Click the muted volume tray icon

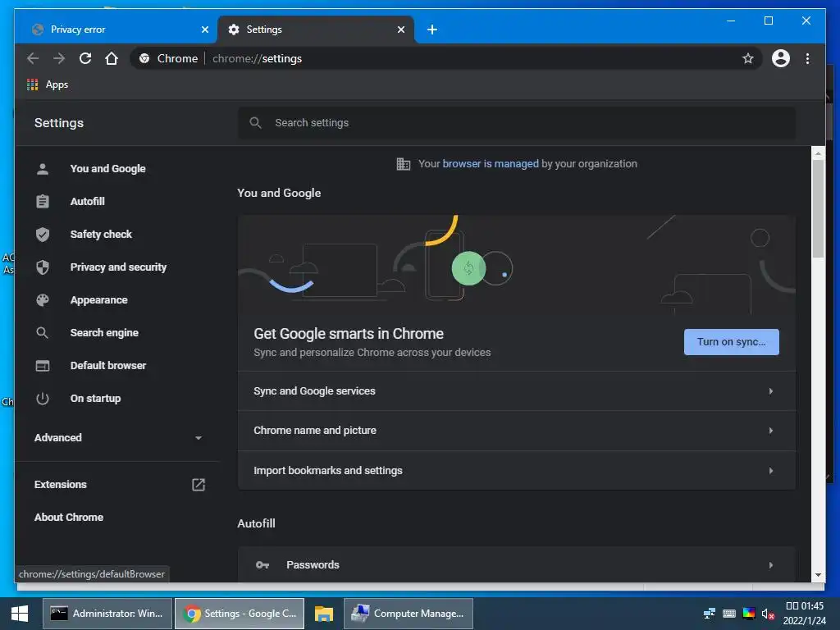[768, 614]
